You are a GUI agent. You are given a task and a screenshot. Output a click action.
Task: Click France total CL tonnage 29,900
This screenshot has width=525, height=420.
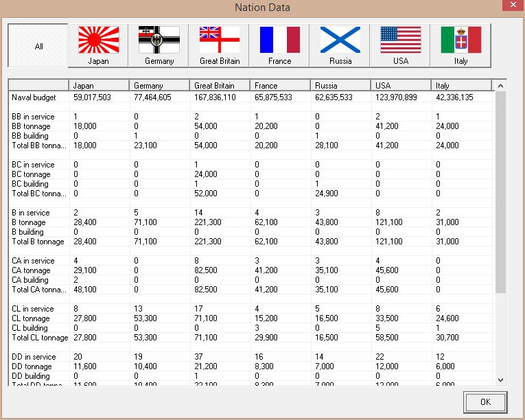(x=266, y=338)
